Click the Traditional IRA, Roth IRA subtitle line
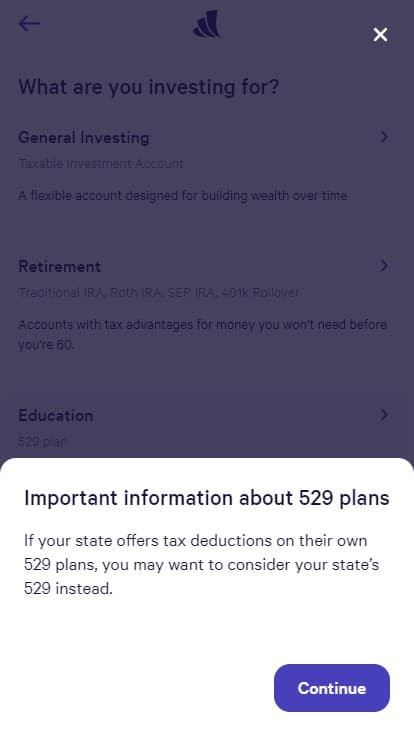 coord(159,293)
